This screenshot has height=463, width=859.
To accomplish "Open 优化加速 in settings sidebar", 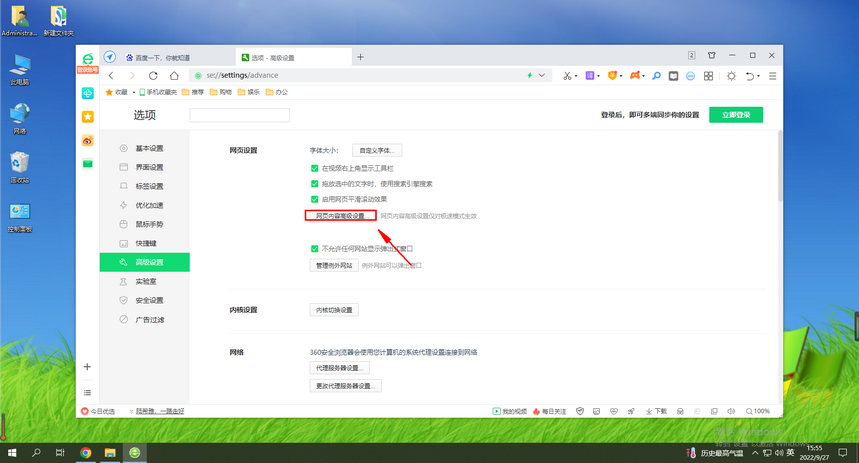I will coord(145,205).
